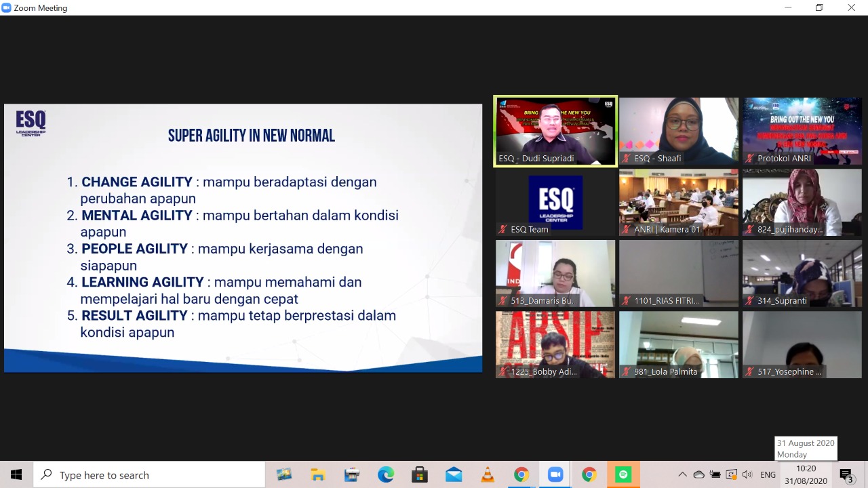Open Microsoft Edge from the taskbar
Image resolution: width=868 pixels, height=488 pixels.
pos(386,475)
